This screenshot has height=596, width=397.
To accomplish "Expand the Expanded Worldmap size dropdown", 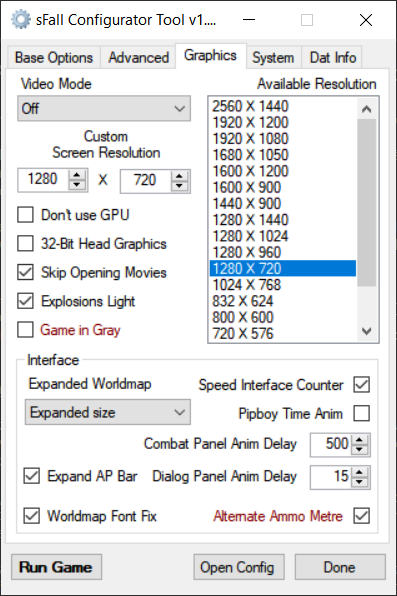I will click(x=108, y=412).
